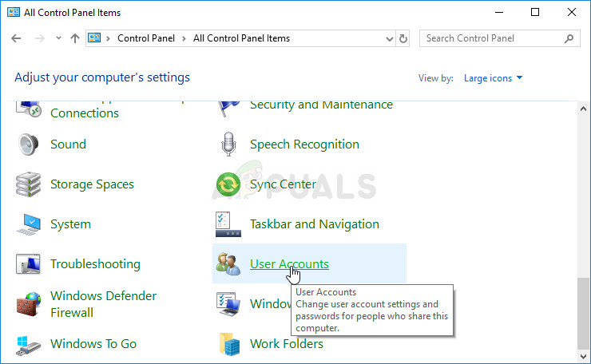
Task: Open Windows To Go link
Action: coord(93,344)
